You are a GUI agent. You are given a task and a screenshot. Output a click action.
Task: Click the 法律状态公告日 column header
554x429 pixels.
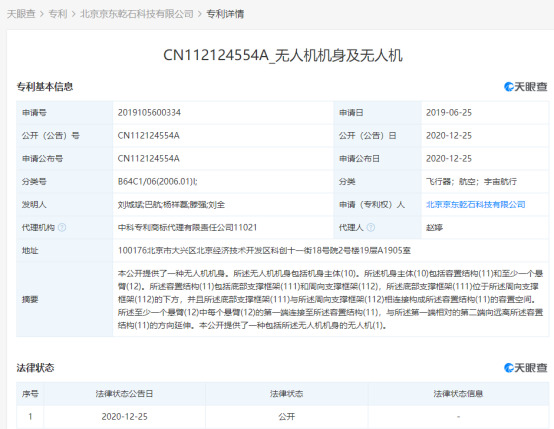124,394
